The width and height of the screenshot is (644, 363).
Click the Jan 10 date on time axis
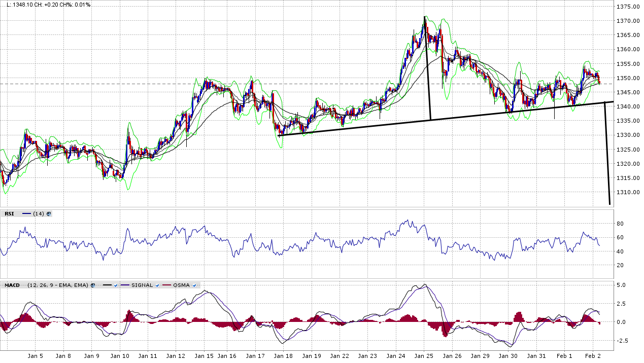tap(120, 356)
